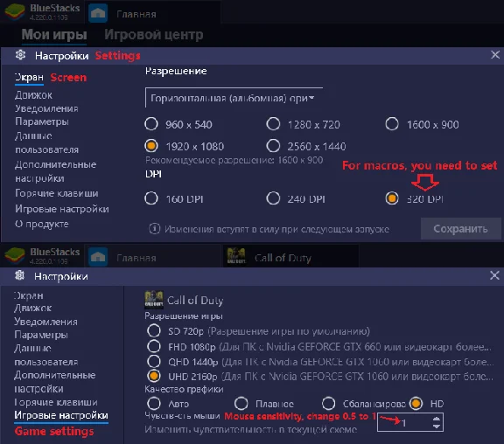Switch to the Игровой центр tab
Viewport: 504px width, 444px height.
(154, 35)
